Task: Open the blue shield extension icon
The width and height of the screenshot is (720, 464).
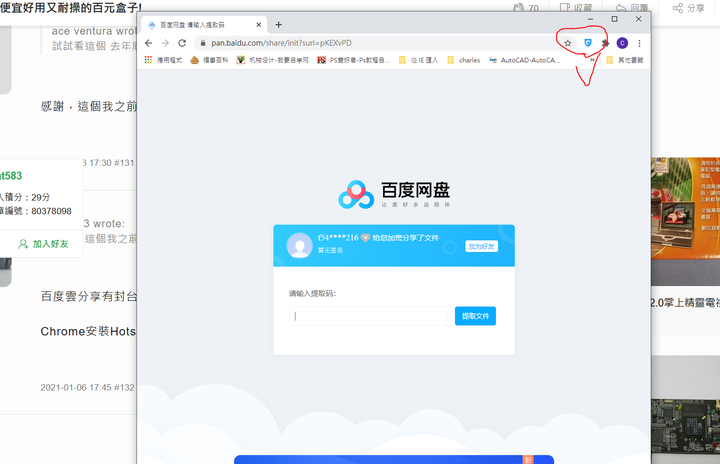Action: tap(588, 43)
